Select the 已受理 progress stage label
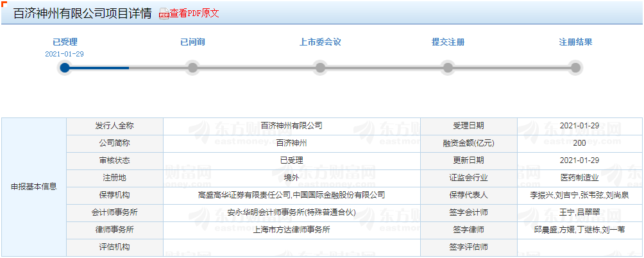Screen dimensions: 644x258 click(x=65, y=42)
